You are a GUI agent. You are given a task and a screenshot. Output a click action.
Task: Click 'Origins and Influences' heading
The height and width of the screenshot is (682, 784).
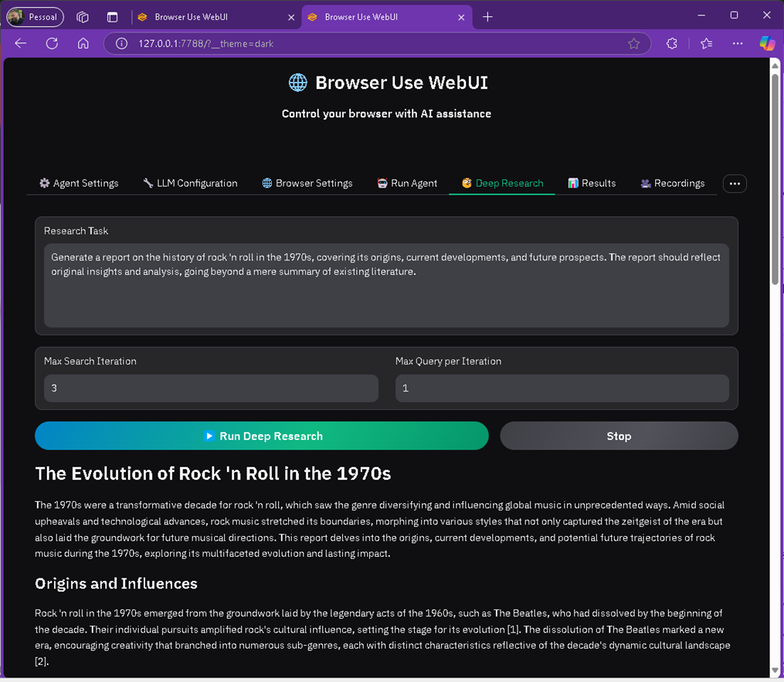click(116, 583)
